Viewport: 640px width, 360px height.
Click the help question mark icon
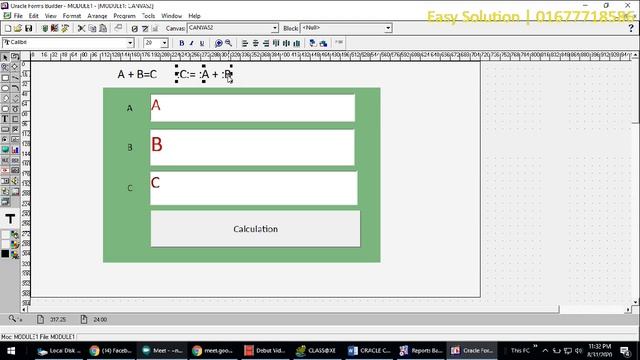(631, 28)
